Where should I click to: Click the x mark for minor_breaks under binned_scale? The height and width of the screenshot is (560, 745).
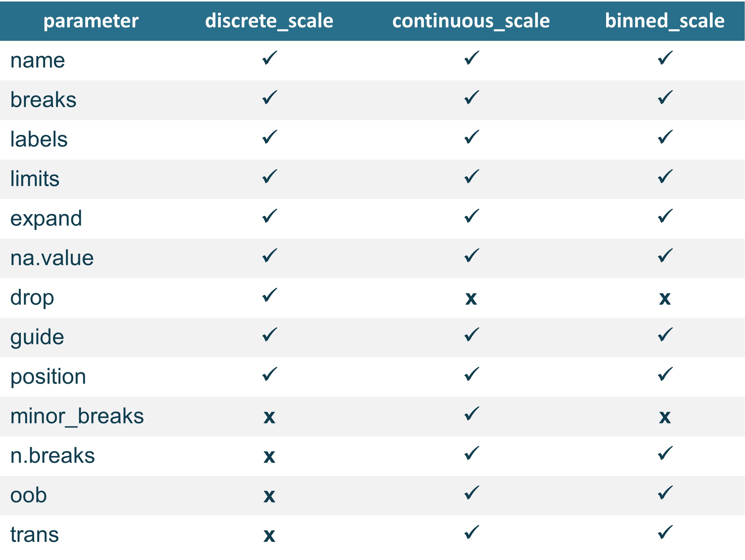[665, 417]
